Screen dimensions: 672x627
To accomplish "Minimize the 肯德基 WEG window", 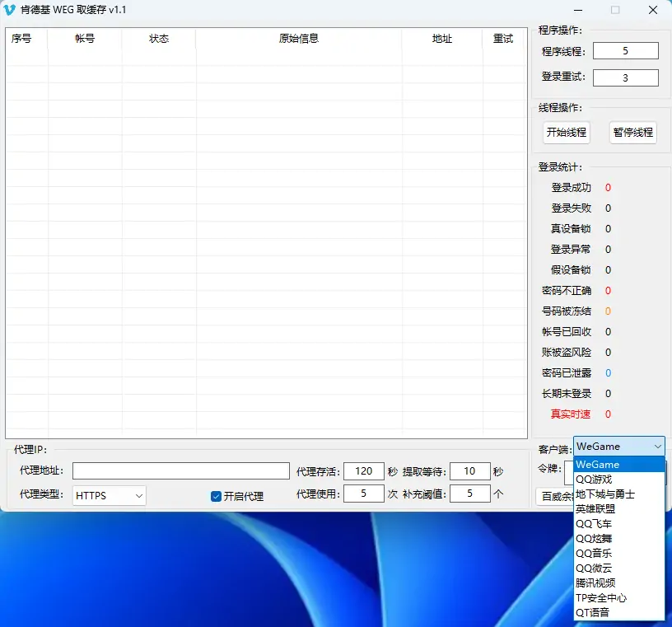I will (578, 10).
